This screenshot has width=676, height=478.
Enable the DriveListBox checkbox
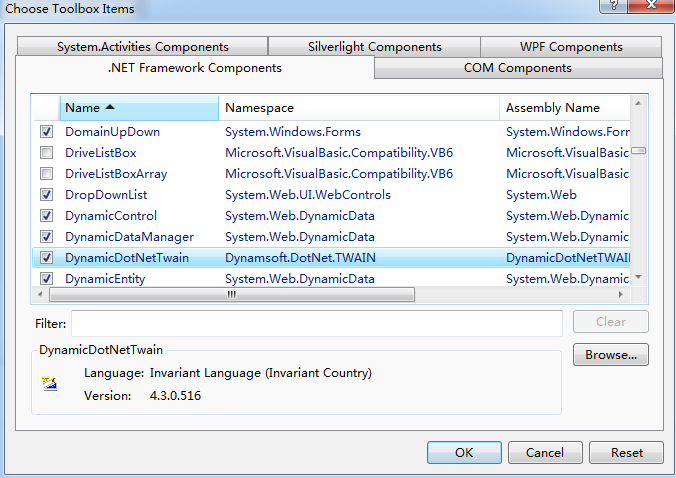[46, 153]
